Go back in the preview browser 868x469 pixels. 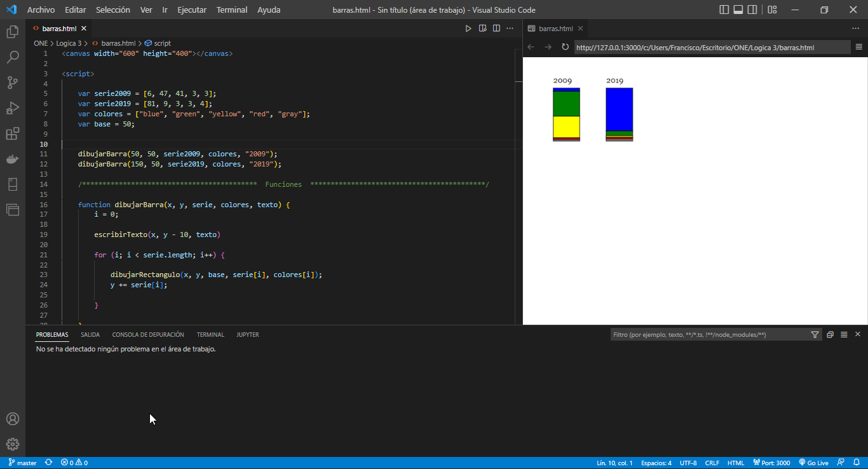pos(531,47)
